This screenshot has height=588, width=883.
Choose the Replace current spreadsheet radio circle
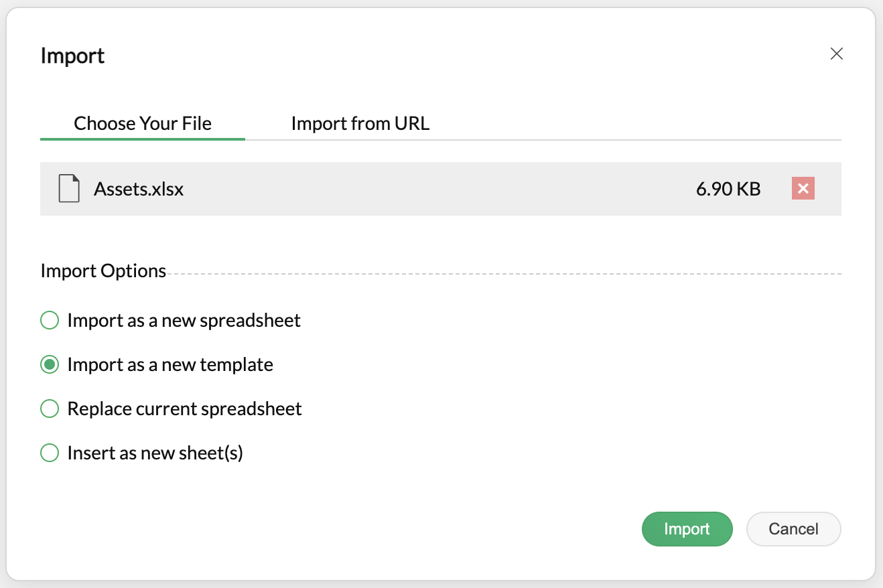(x=50, y=409)
